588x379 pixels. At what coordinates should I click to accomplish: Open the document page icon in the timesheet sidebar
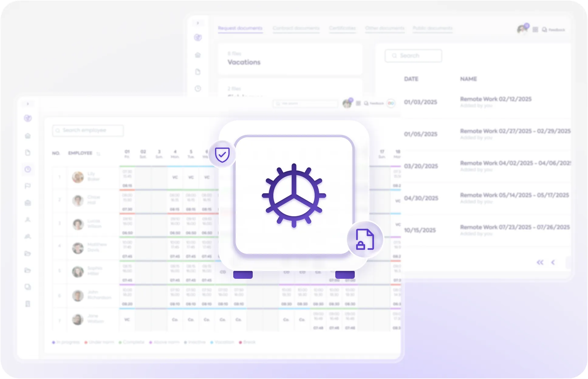(x=28, y=152)
